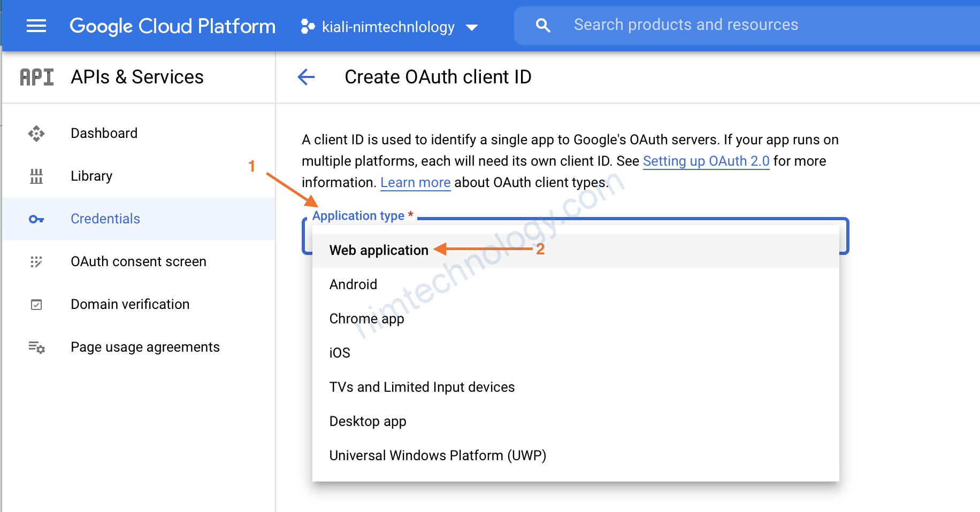This screenshot has width=980, height=512.
Task: Click the Dashboard icon in the sidebar
Action: pyautogui.click(x=36, y=133)
